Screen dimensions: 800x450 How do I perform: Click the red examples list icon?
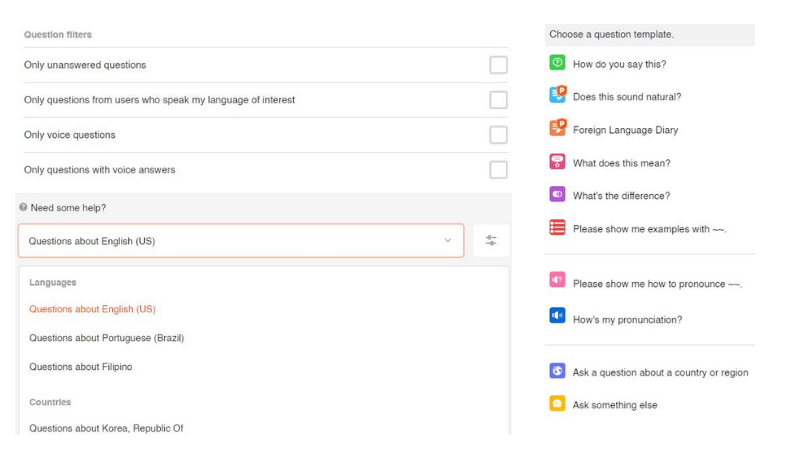click(557, 227)
